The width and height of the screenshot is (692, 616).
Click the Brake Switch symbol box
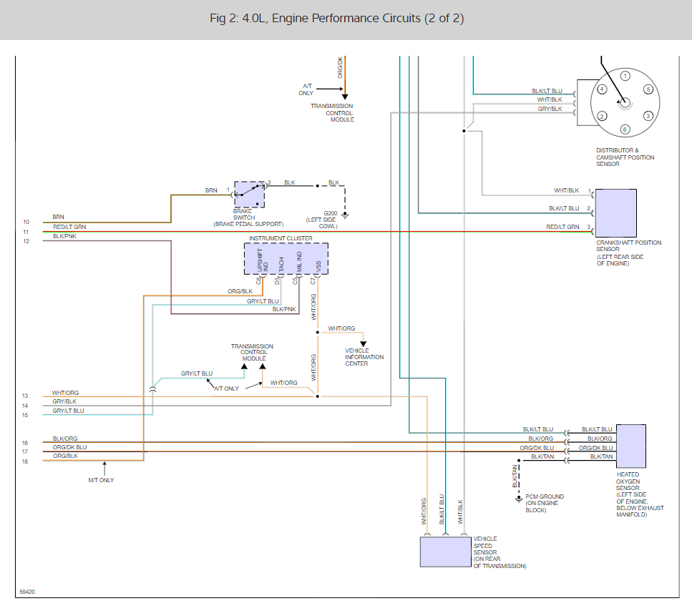[249, 195]
